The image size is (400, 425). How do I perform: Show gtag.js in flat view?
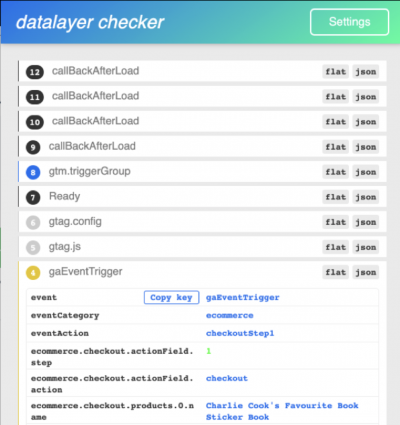[x=336, y=247]
